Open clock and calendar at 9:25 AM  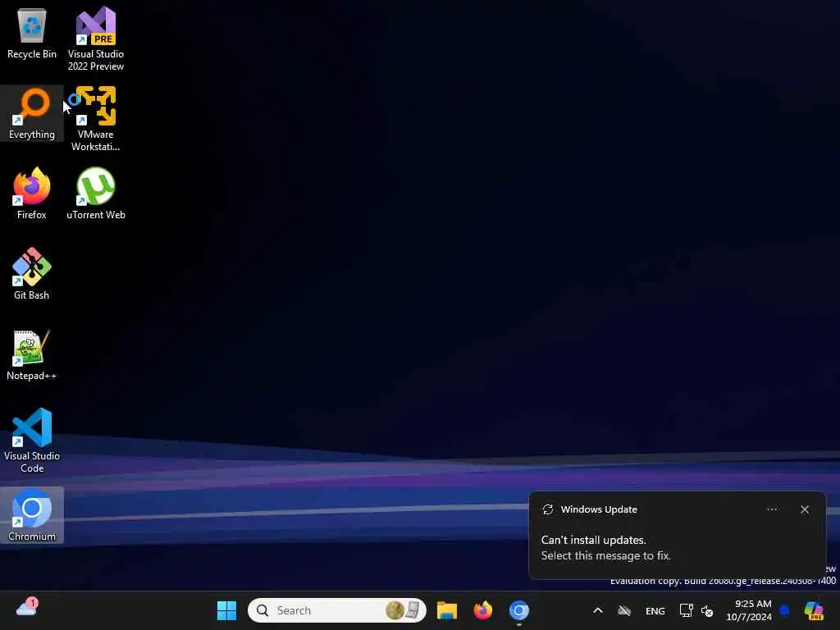[748, 610]
